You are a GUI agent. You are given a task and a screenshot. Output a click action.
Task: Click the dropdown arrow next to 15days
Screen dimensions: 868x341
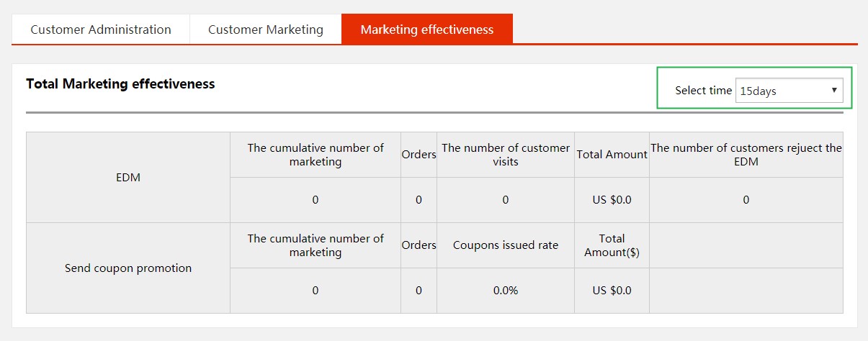pyautogui.click(x=833, y=91)
